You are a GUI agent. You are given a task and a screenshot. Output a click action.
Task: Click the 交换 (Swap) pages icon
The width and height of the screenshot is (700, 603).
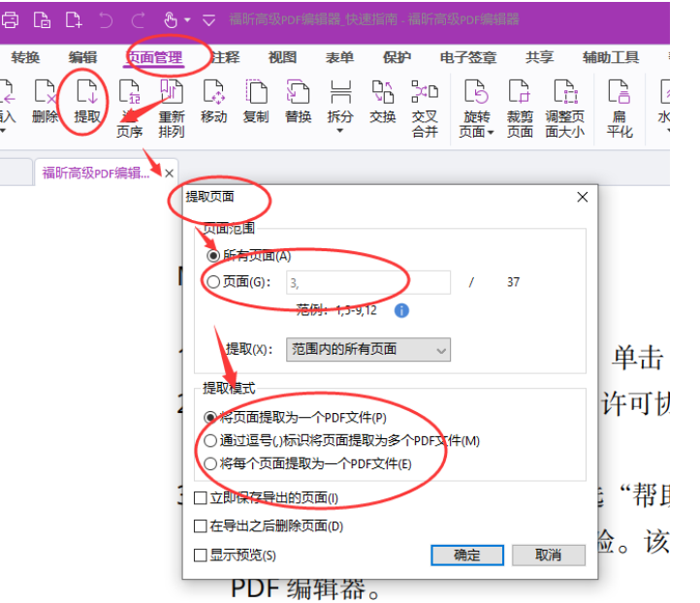pos(382,95)
